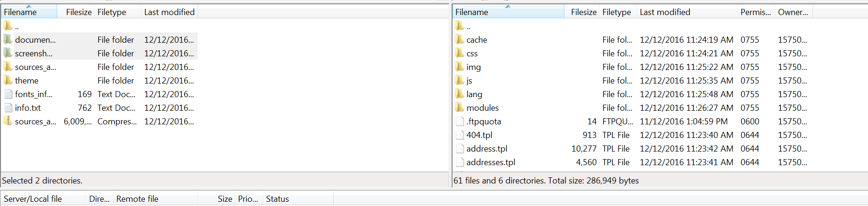
Task: Open remote parent directory '..' entry
Action: (463, 26)
